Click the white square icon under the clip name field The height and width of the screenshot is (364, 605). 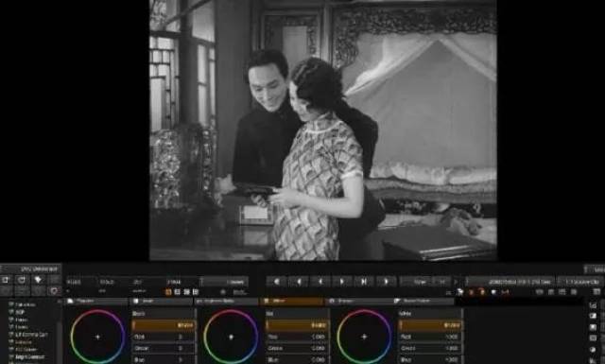coord(493,292)
